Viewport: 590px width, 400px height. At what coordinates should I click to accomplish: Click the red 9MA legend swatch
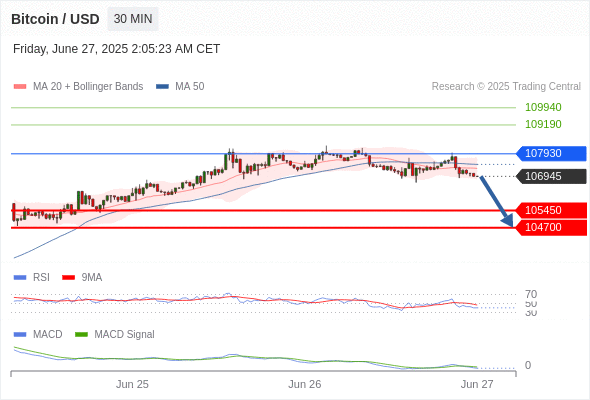coord(68,277)
